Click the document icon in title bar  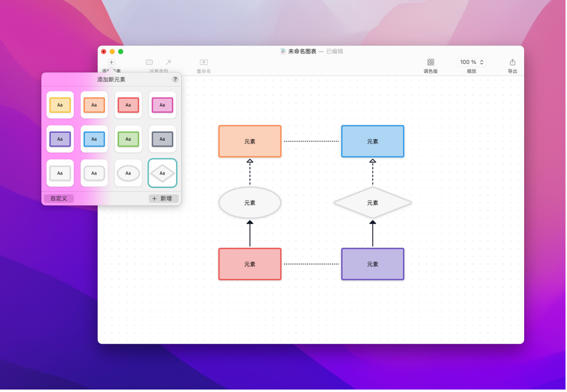pyautogui.click(x=283, y=51)
